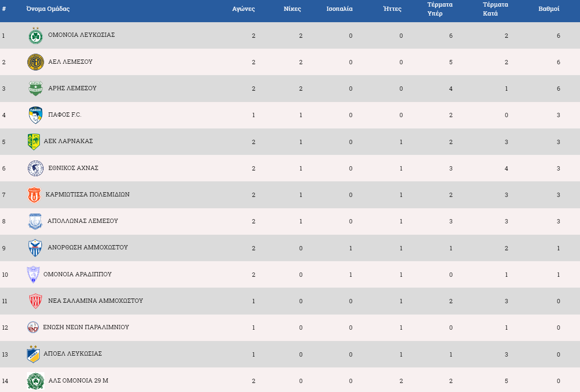Click the ΚΑΡΜΙΩΤΙΣΣΑ ΠΟΛΕΜΙΔΙΩΝ orange crest
The width and height of the screenshot is (580, 392).
(34, 195)
